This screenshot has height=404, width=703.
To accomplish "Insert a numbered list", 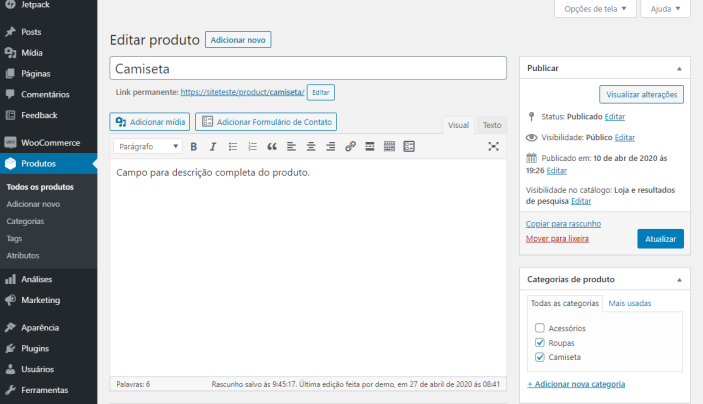I will coord(252,147).
